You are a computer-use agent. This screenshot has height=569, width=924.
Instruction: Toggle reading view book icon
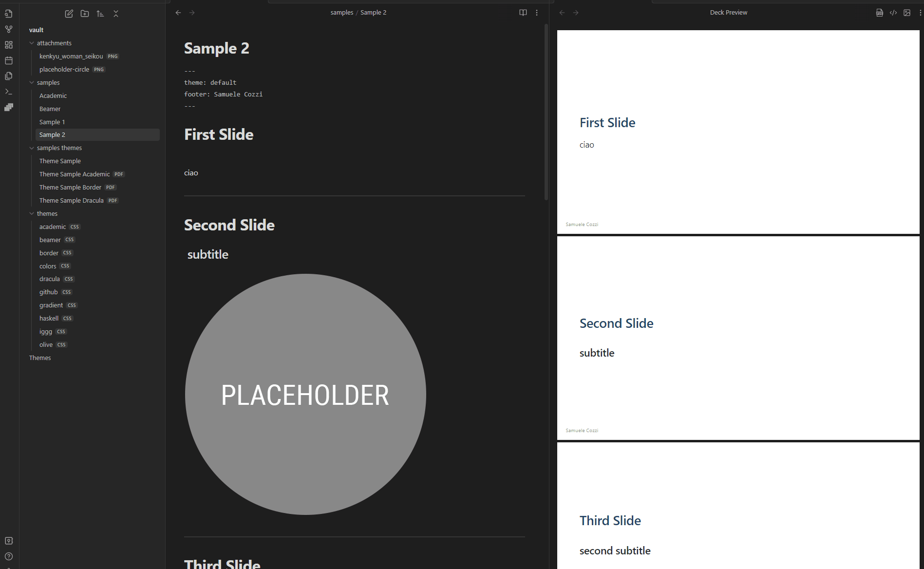[523, 13]
